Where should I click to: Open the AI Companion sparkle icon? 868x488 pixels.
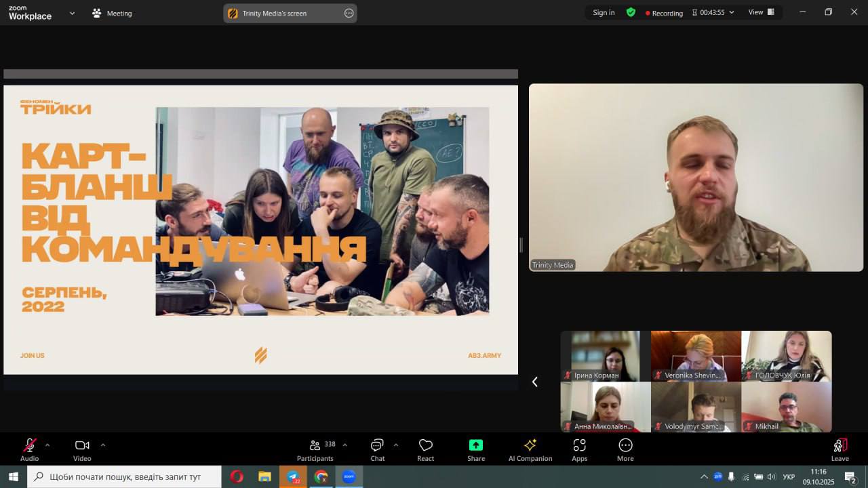(530, 445)
